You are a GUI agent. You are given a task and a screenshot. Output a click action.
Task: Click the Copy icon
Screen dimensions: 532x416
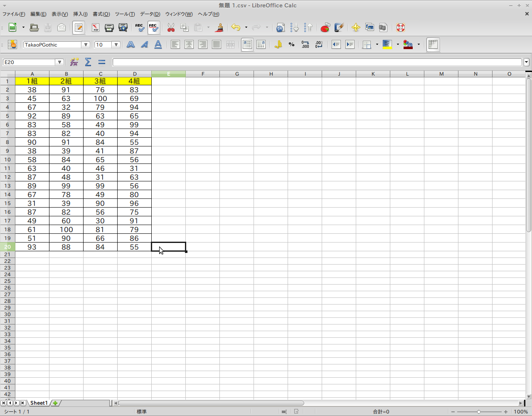tap(185, 27)
